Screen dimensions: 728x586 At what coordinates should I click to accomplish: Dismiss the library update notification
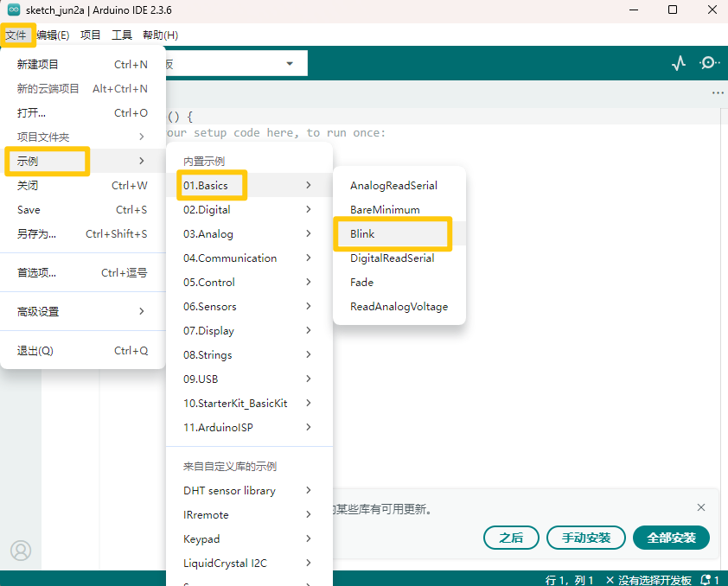tap(701, 507)
